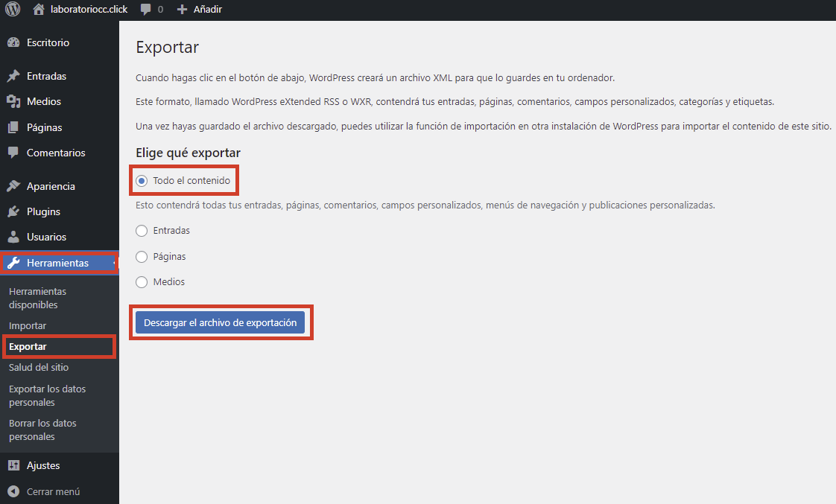Click the Escritorio dashboard icon
Image resolution: width=836 pixels, height=504 pixels.
(13, 42)
